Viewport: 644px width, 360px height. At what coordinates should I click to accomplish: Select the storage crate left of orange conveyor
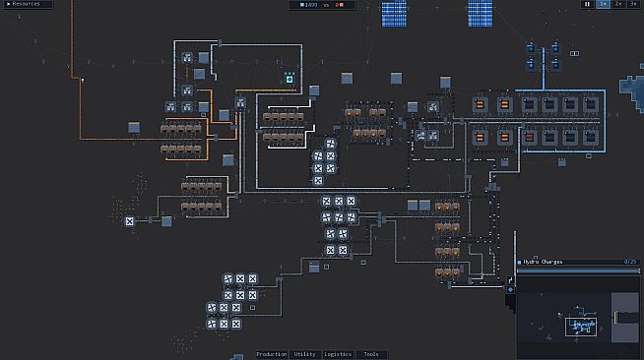(x=134, y=128)
